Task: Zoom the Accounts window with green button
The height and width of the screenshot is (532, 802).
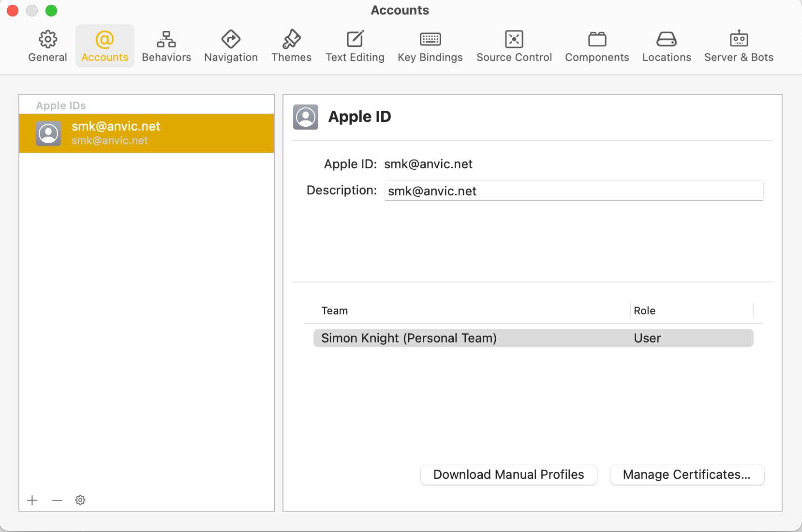Action: [51, 10]
